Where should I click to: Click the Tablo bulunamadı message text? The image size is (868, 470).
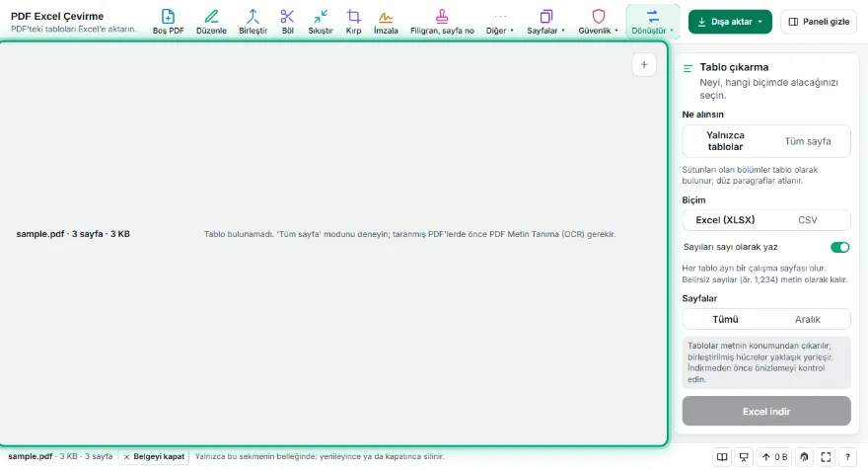point(409,234)
